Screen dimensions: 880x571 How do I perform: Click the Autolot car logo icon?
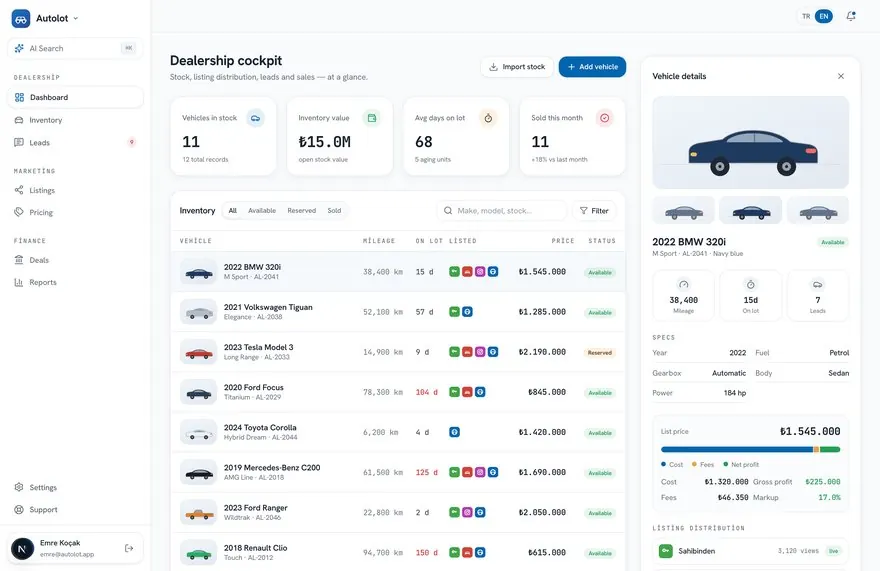tap(21, 19)
